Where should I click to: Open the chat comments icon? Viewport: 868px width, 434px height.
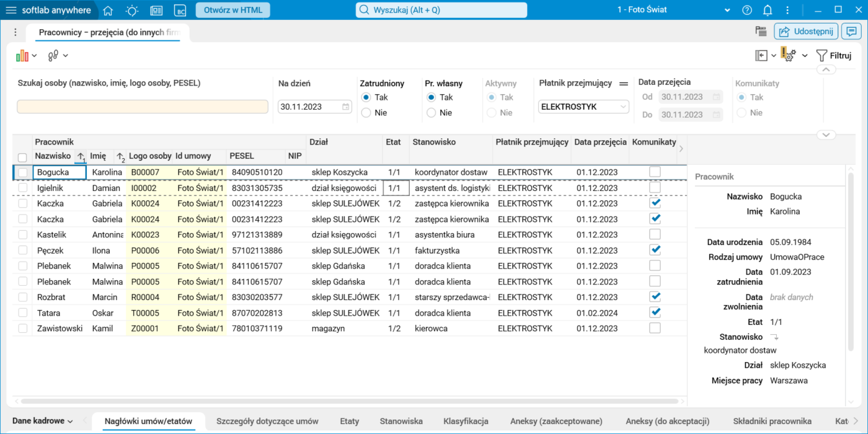(x=852, y=32)
